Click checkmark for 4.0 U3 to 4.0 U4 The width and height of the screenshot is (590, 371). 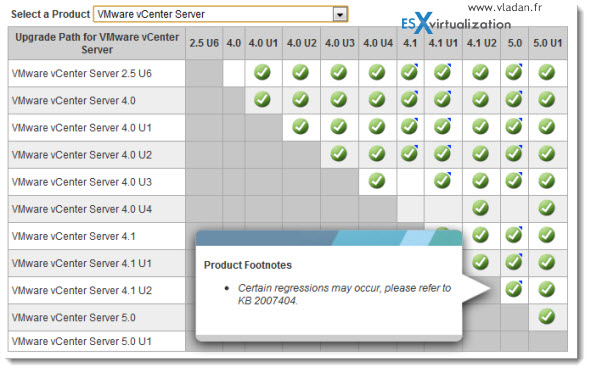(377, 181)
